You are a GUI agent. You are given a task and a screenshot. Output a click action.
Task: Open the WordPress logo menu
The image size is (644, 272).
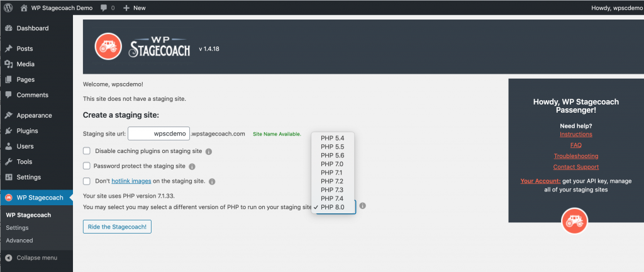pos(8,8)
